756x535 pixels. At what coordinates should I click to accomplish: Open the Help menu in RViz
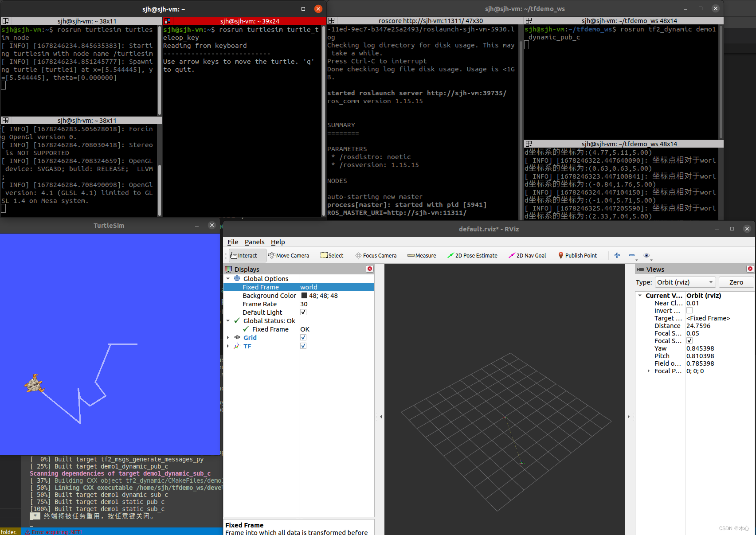pos(278,242)
